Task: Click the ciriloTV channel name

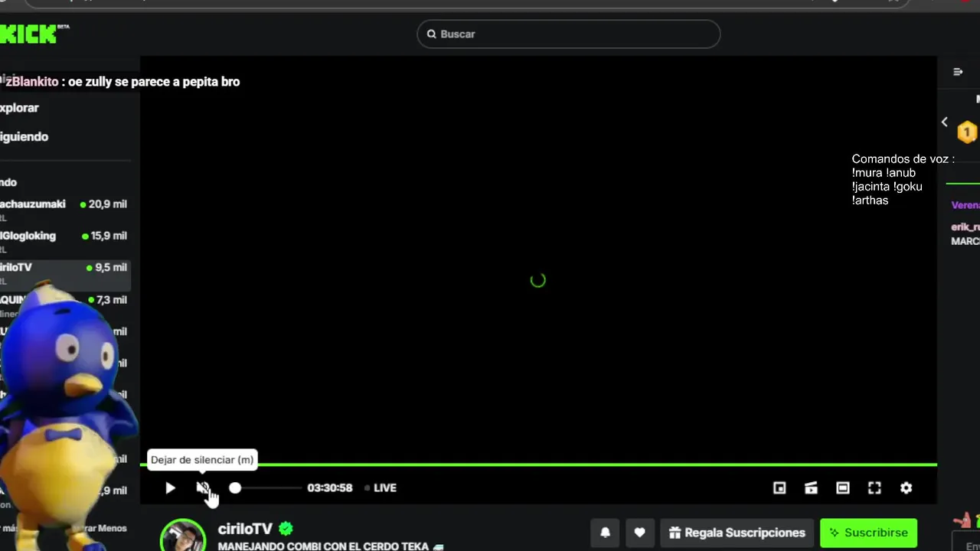Action: [245, 529]
